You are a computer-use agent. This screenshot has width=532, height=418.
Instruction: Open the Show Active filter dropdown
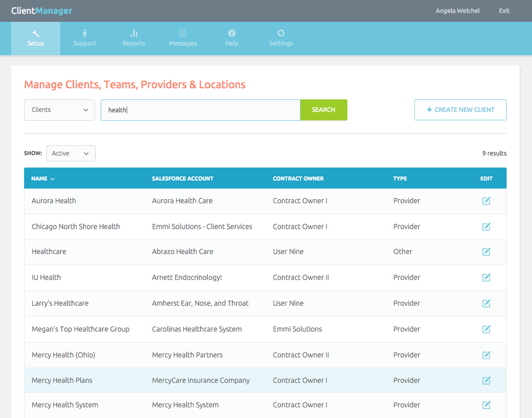pyautogui.click(x=70, y=153)
